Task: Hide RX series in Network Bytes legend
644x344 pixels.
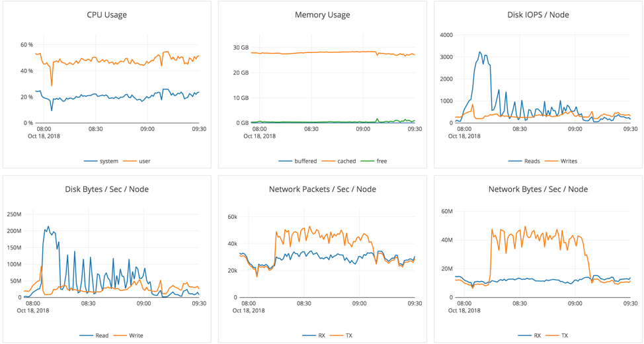Action: (538, 335)
